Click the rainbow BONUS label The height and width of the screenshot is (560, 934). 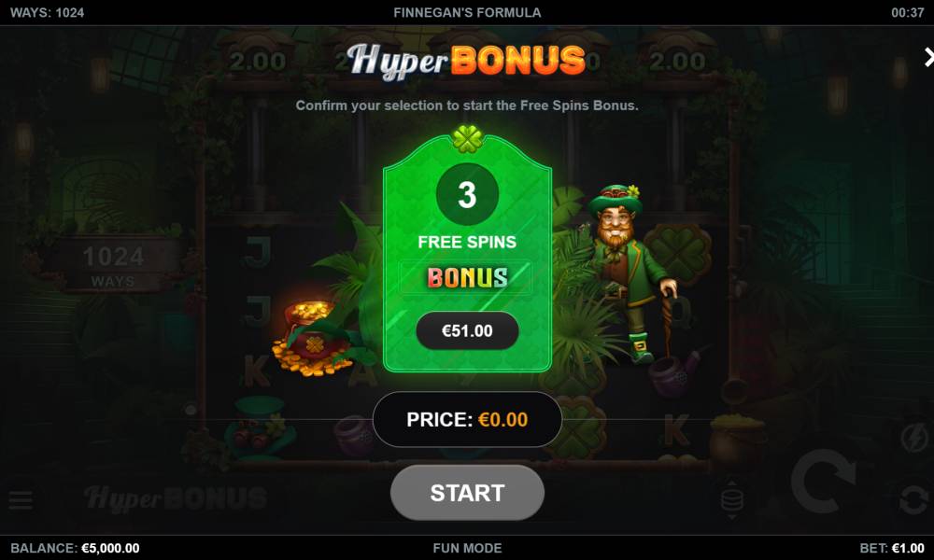[x=467, y=278]
